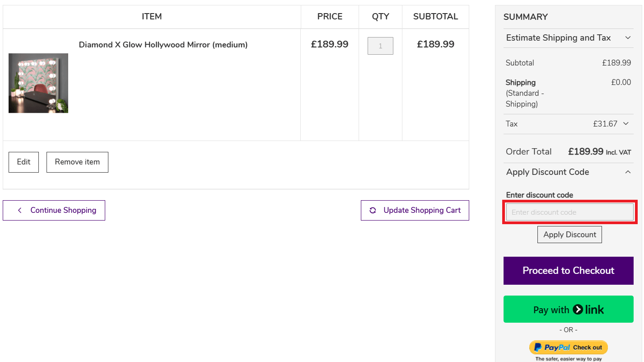Proceed to Checkout

click(569, 271)
